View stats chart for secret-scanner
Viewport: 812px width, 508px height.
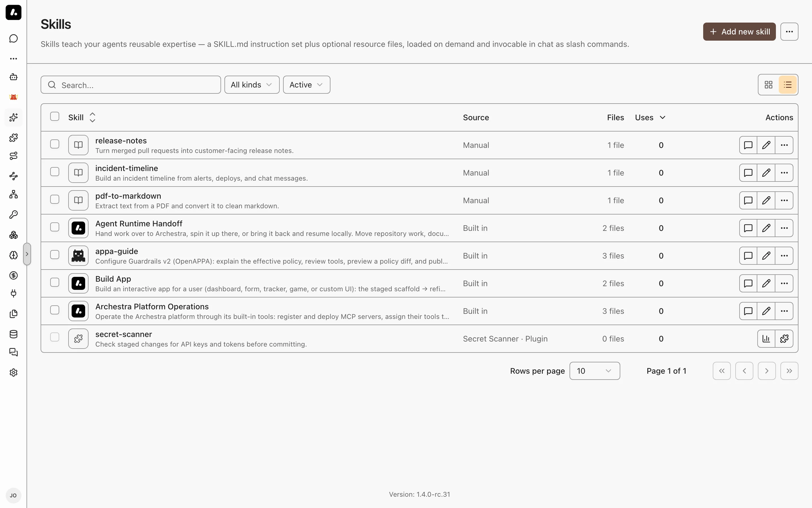click(x=766, y=339)
